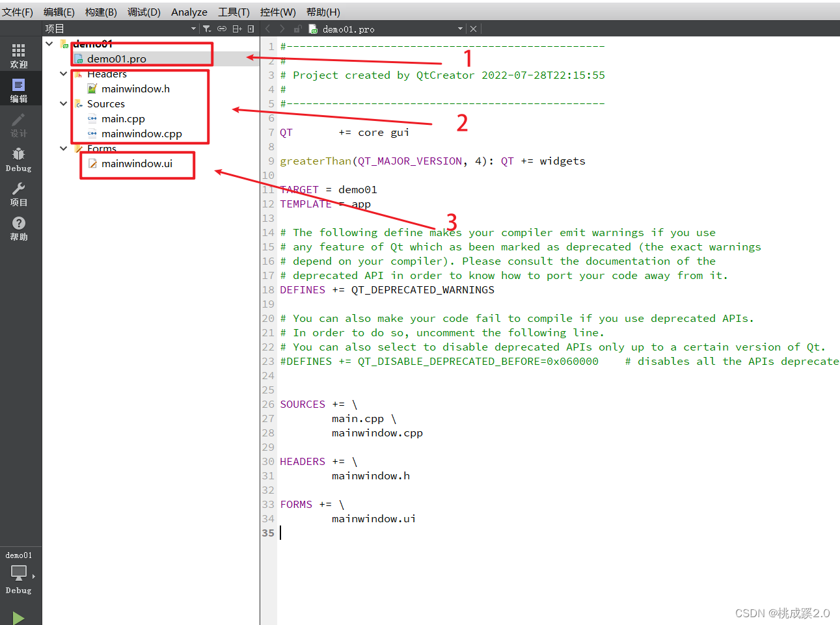Open the 编辑(E) menu
The width and height of the screenshot is (840, 625).
point(59,12)
